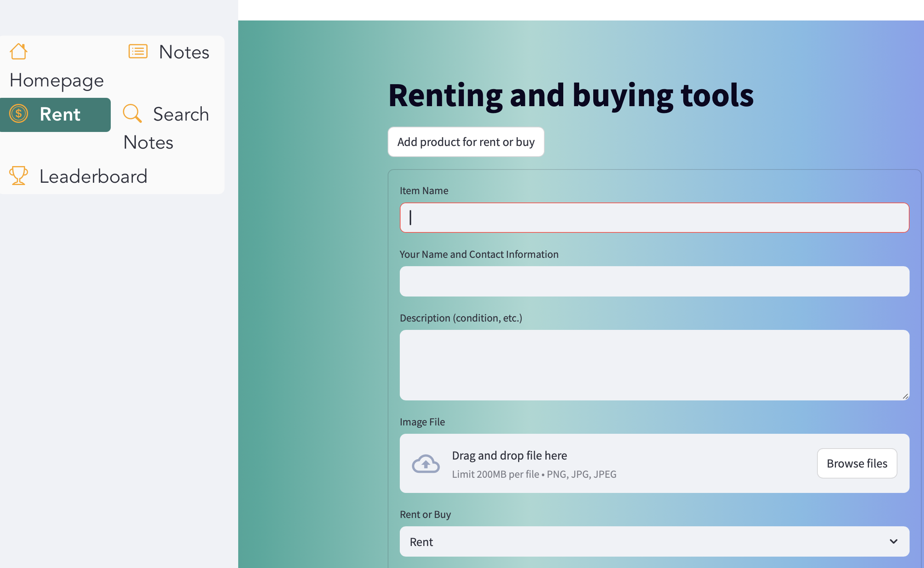The width and height of the screenshot is (924, 568).
Task: Click the description textarea resize handle
Action: click(x=905, y=396)
